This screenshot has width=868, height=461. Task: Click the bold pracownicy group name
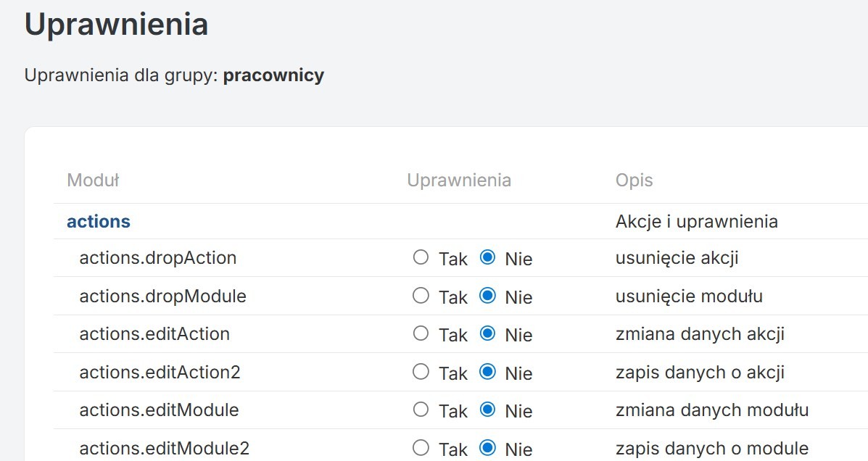273,75
